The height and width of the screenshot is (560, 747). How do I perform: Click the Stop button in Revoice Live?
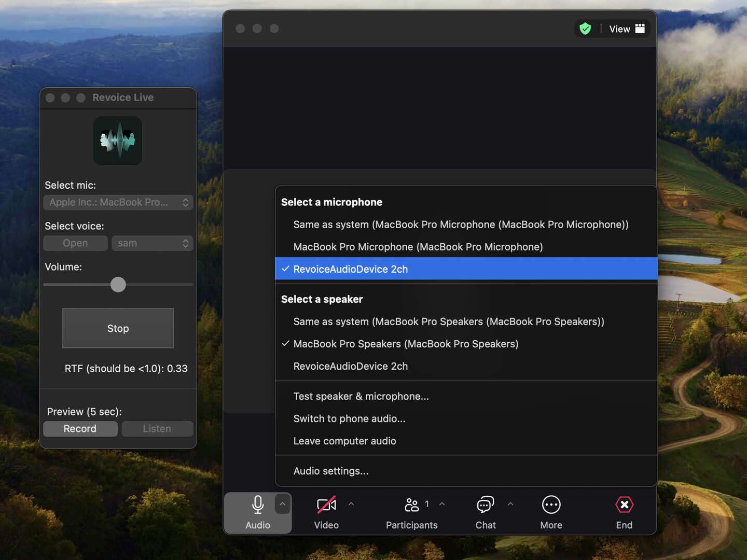tap(118, 328)
